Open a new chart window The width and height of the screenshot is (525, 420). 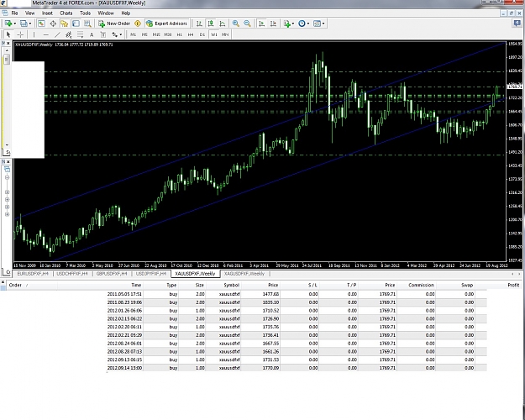point(8,24)
